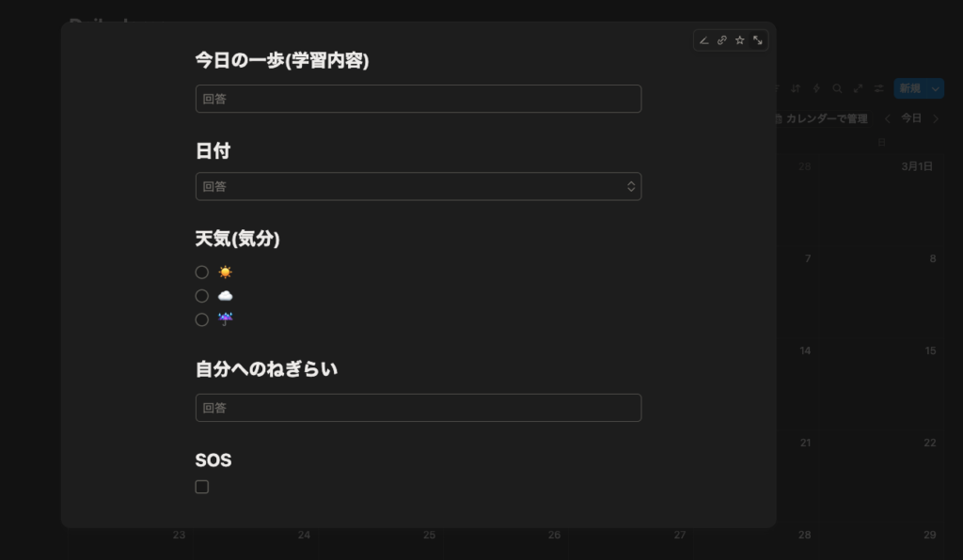Image resolution: width=963 pixels, height=560 pixels.
Task: Open the dropdown next to 新規 button
Action: (x=935, y=88)
